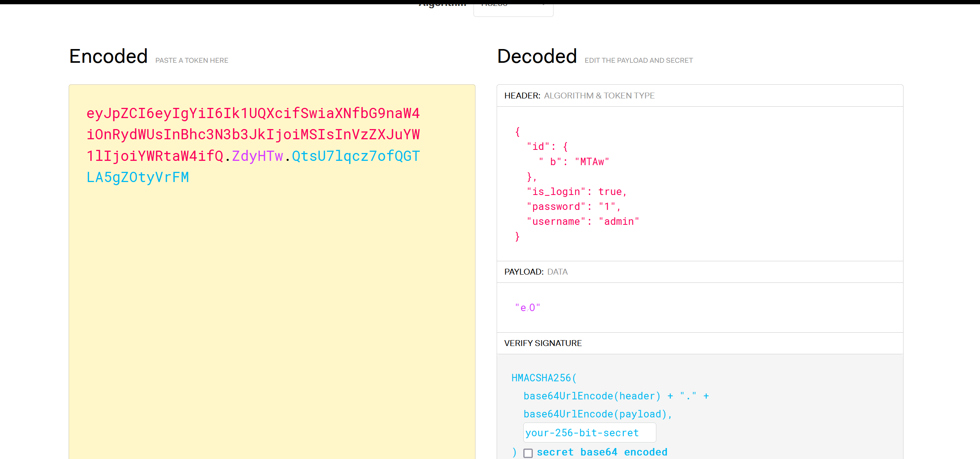Click the "username": "admin" line
This screenshot has width=980, height=459.
click(x=583, y=222)
